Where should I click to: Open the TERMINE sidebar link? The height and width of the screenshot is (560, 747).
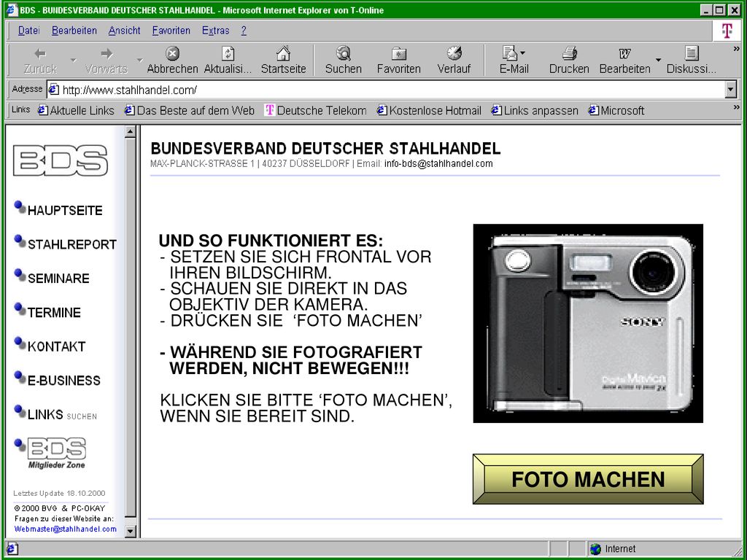pyautogui.click(x=54, y=312)
